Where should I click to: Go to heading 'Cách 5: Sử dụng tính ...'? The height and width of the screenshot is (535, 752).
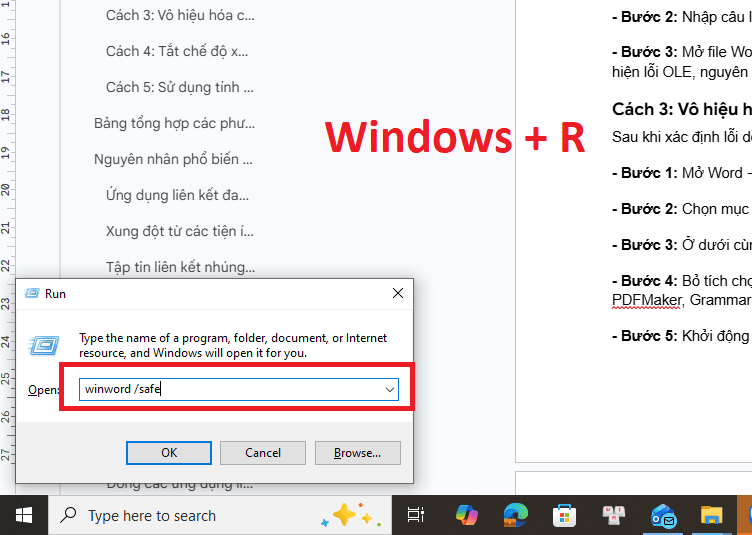pyautogui.click(x=180, y=87)
